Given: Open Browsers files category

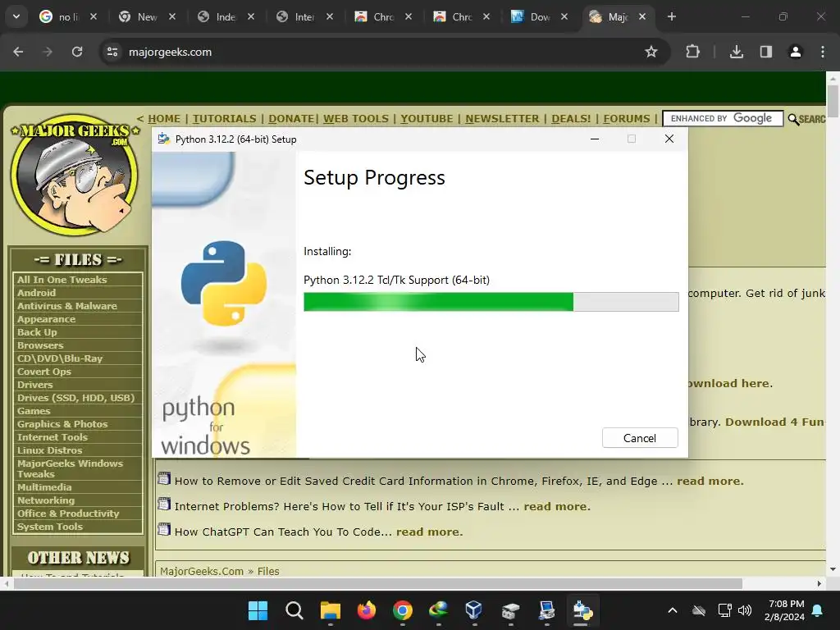Looking at the screenshot, I should [x=39, y=345].
